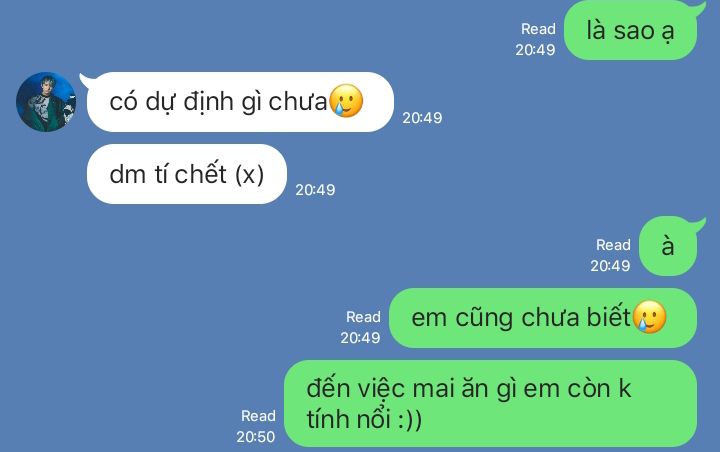This screenshot has height=452, width=720.
Task: Select the 'dm tí chết (x)' message
Action: pos(187,174)
